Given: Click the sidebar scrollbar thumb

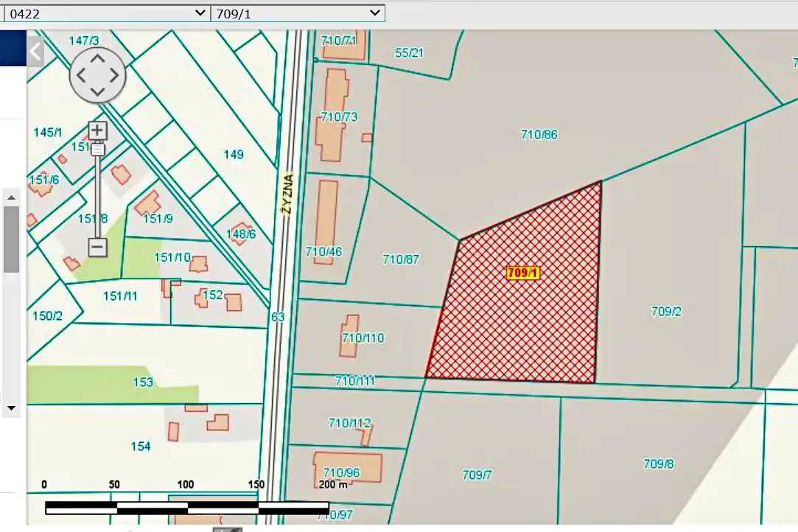Looking at the screenshot, I should 11,239.
